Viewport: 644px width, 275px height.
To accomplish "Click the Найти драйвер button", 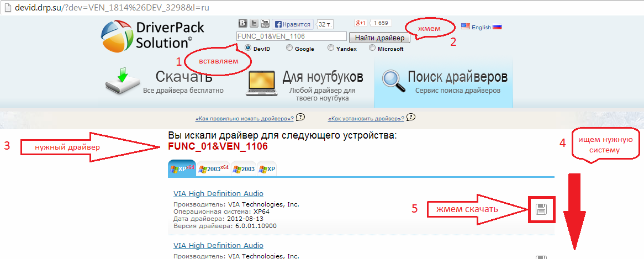I will 379,38.
